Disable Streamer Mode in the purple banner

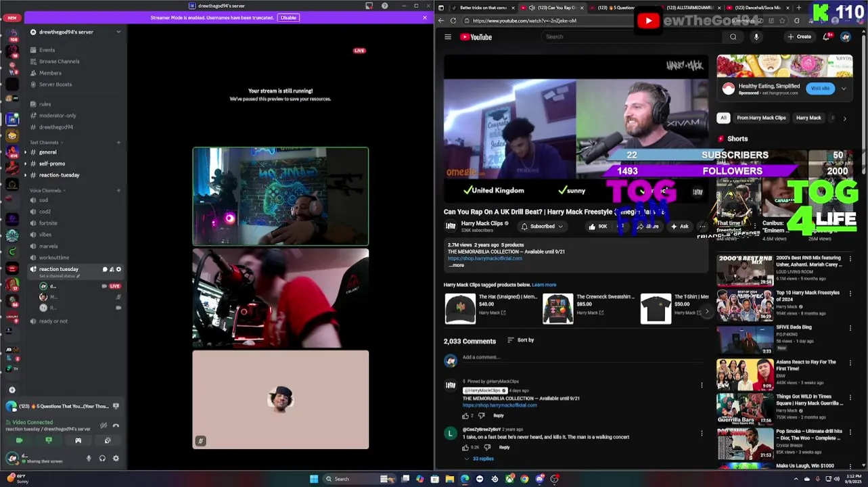click(x=288, y=18)
